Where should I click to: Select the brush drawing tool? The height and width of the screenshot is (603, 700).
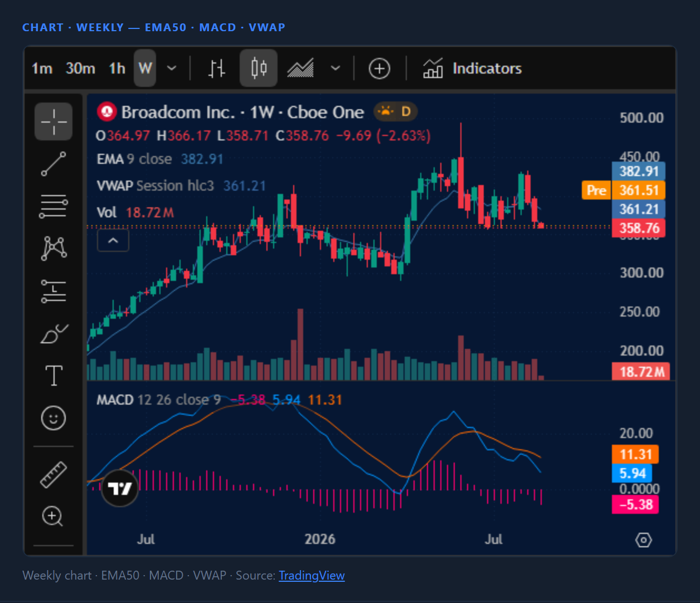[x=54, y=334]
